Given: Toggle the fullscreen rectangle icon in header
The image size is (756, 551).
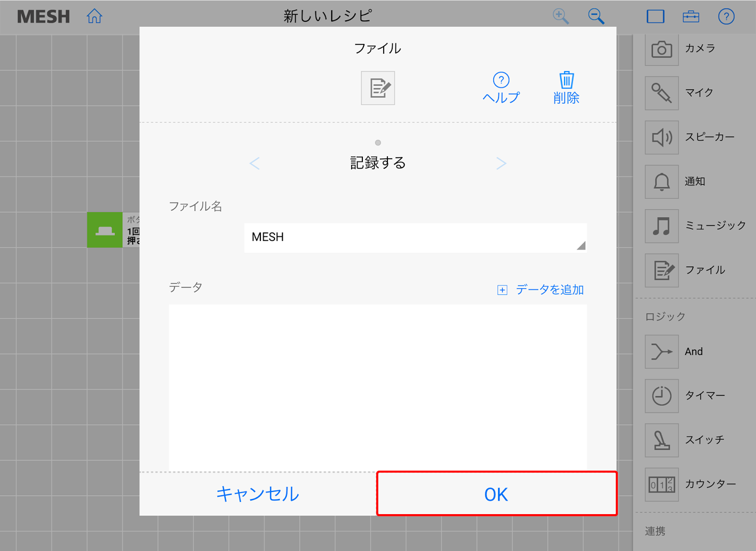Looking at the screenshot, I should [x=655, y=17].
